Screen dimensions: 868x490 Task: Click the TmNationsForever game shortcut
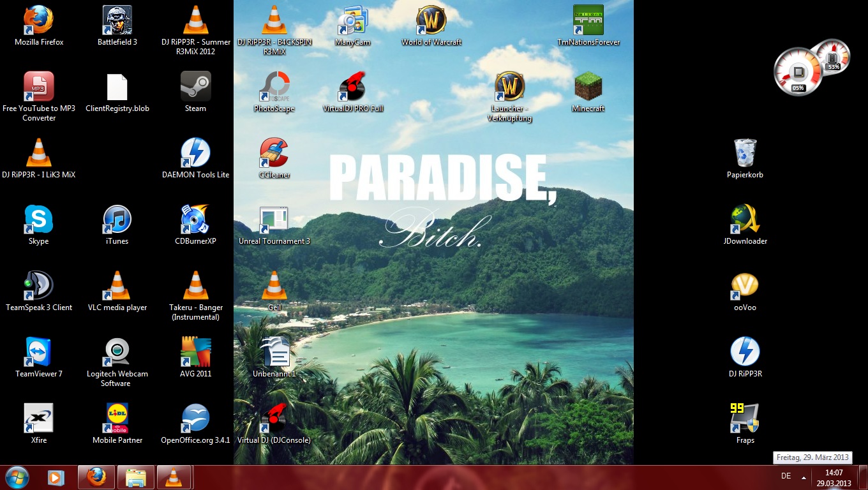(588, 21)
